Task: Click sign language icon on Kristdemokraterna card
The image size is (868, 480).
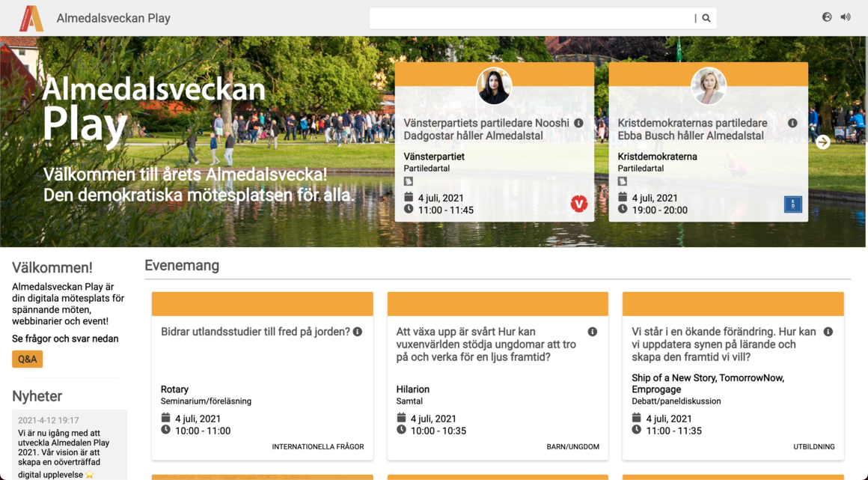Action: [x=623, y=181]
